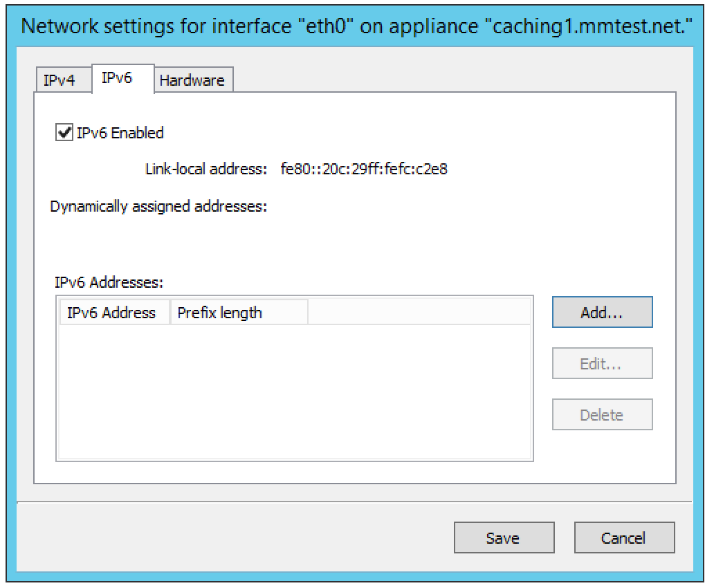Click the 'Dynamically assigned addresses:' label
This screenshot has width=714, height=588.
pyautogui.click(x=158, y=207)
